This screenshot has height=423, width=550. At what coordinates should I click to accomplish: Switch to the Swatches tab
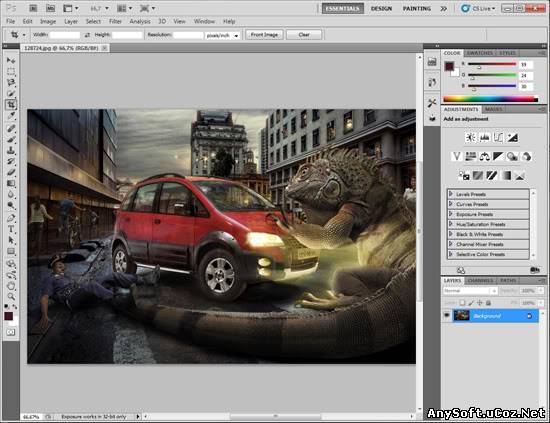pos(479,53)
